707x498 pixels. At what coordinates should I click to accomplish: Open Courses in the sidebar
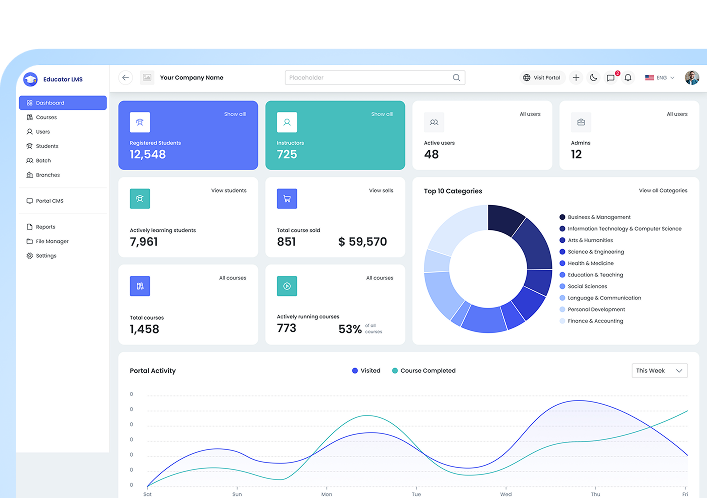pos(46,117)
